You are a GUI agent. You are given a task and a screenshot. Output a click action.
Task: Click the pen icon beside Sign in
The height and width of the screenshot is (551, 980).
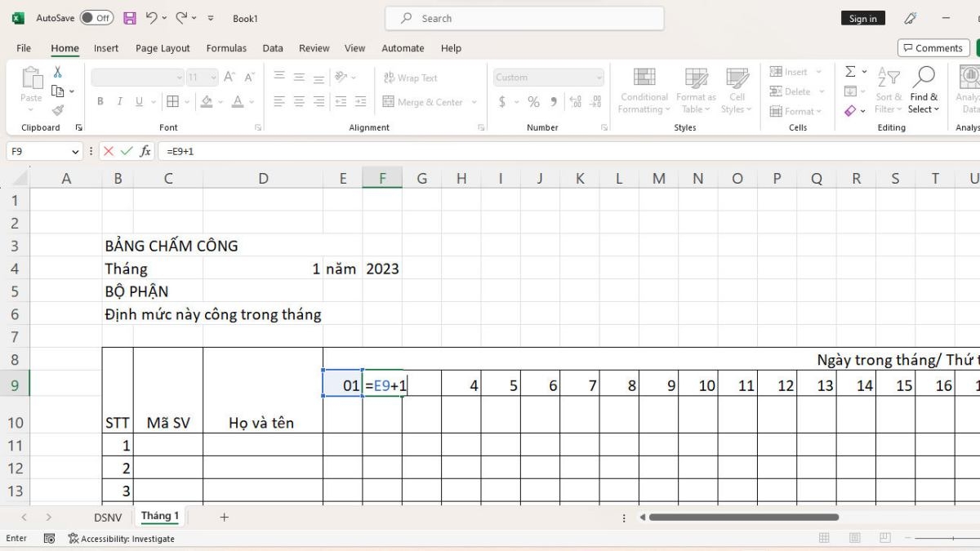pyautogui.click(x=911, y=18)
